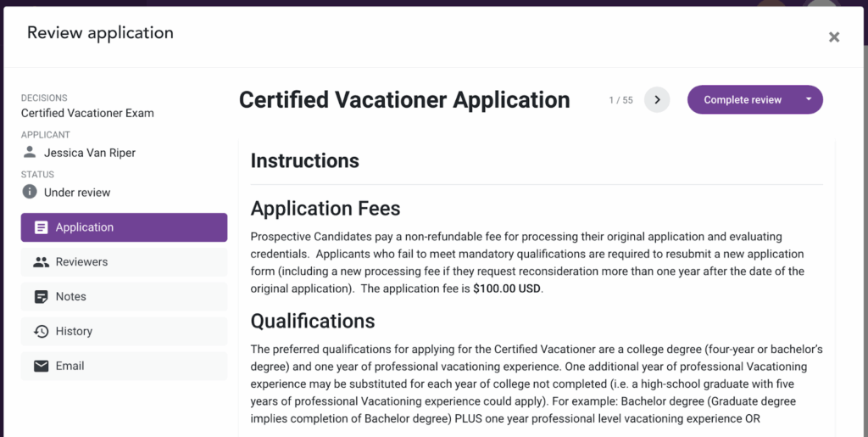Screen dimensions: 868x437
Task: Click the info icon beside Under review
Action: [30, 192]
